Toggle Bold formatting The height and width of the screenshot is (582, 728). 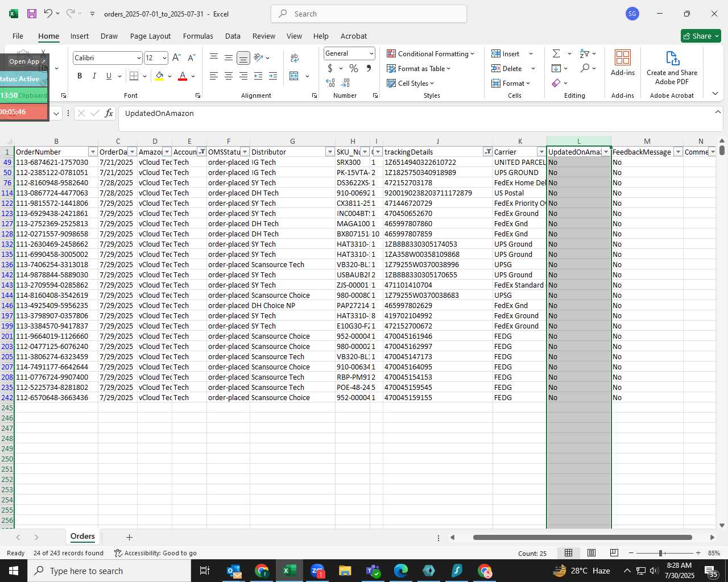(80, 76)
